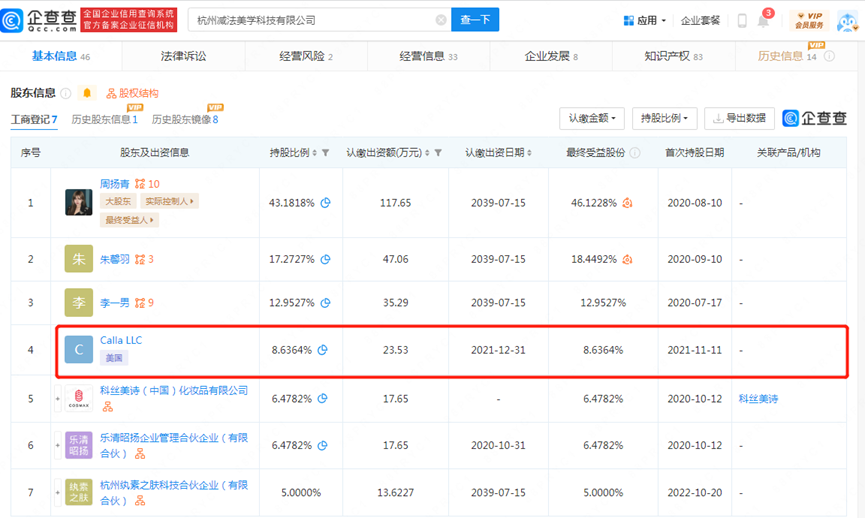The width and height of the screenshot is (865, 518).
Task: Expand 最终受益人 tag
Action: tap(129, 220)
